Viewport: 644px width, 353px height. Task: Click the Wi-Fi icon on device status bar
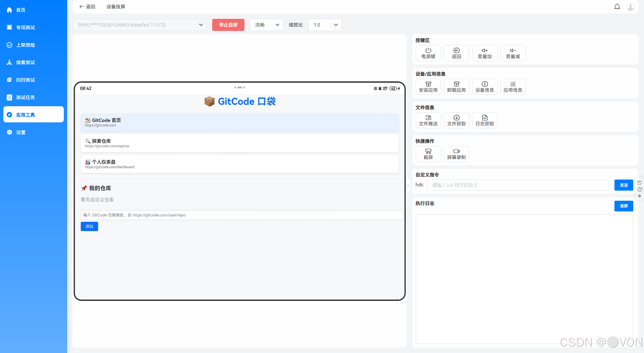point(385,88)
